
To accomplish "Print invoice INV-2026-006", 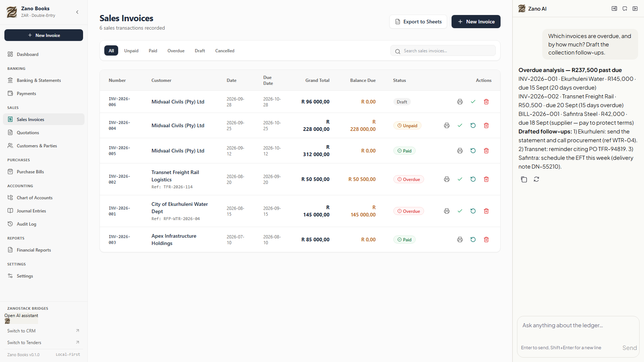I will pos(460,102).
